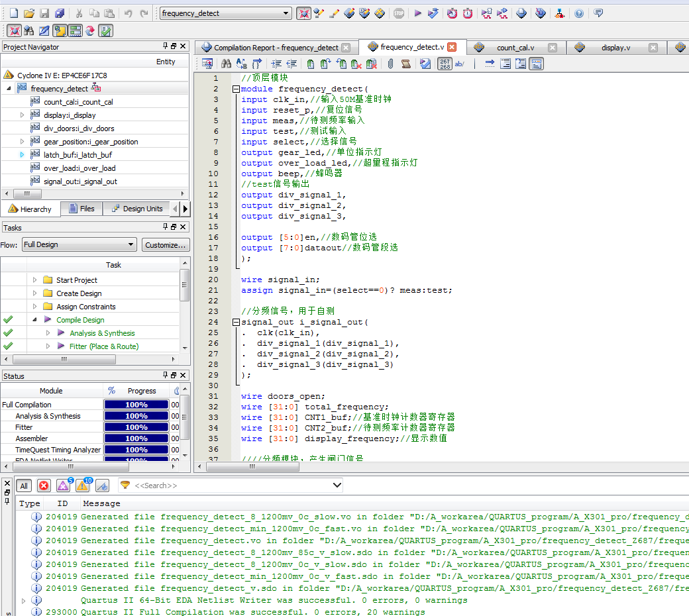Open the messages Search dropdown arrow
The height and width of the screenshot is (616, 689).
(337, 485)
